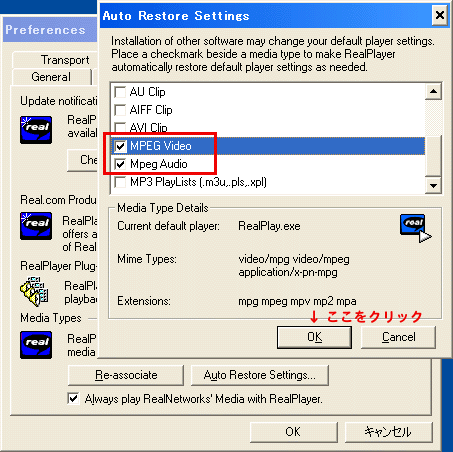This screenshot has width=453, height=452.
Task: Click the application/x-pn-mpg mime type text
Action: [288, 273]
